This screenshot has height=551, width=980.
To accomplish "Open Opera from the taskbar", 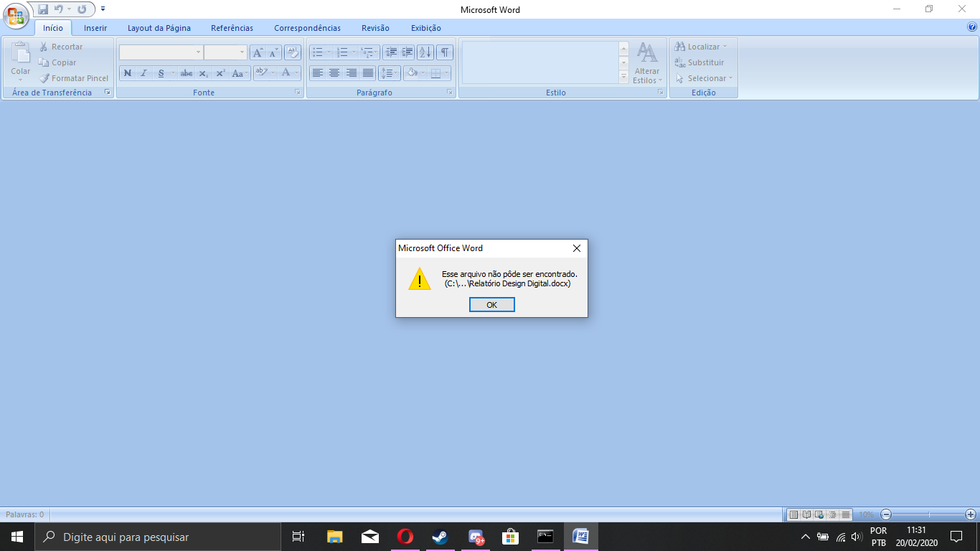I will coord(405,537).
